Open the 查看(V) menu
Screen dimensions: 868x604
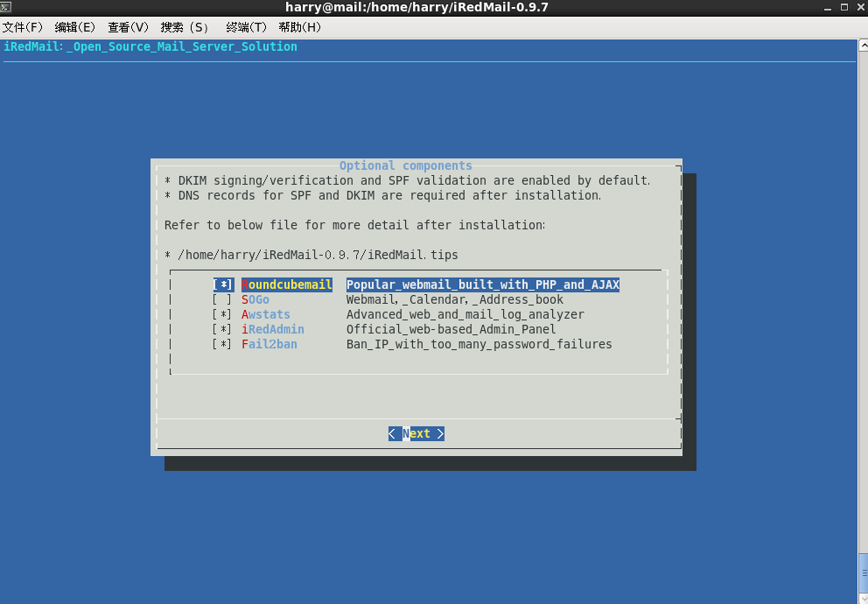pos(129,27)
